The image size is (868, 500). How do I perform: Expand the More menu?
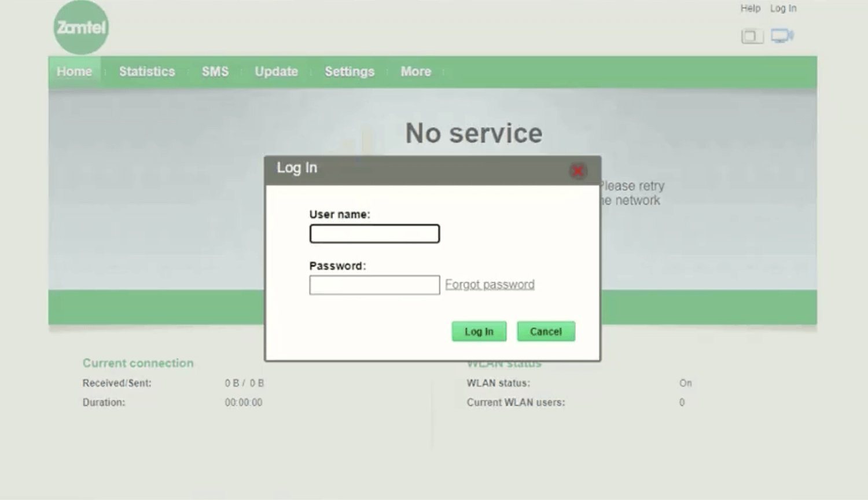415,72
